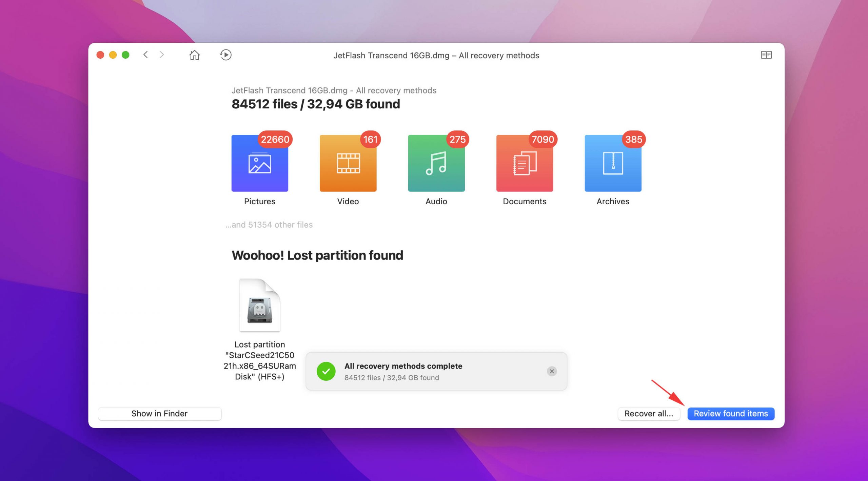Open the Archives category tile
Screen dimensions: 868x481
click(x=613, y=163)
